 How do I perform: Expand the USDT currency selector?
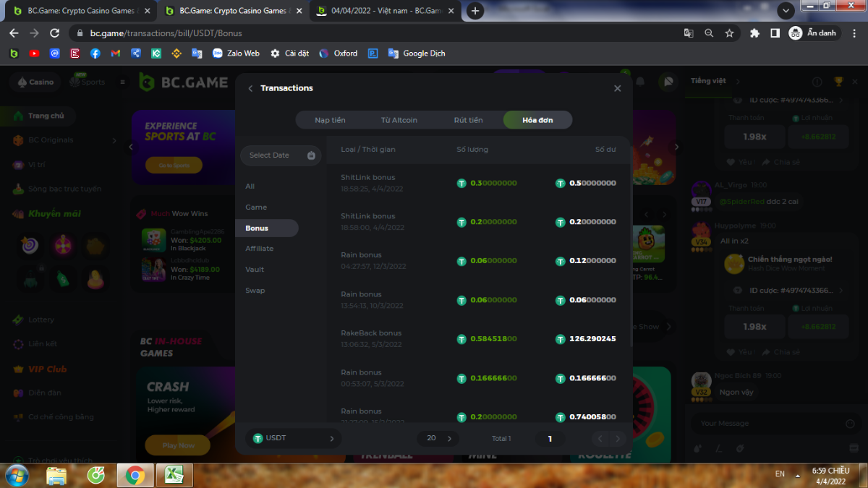(x=293, y=438)
